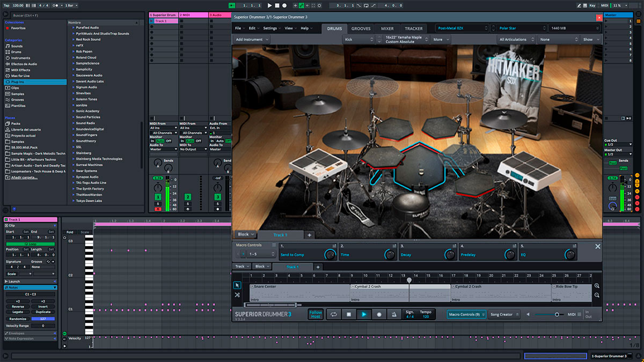Adjust the Superior Drummer master volume slider
This screenshot has height=362, width=644.
pyautogui.click(x=550, y=314)
